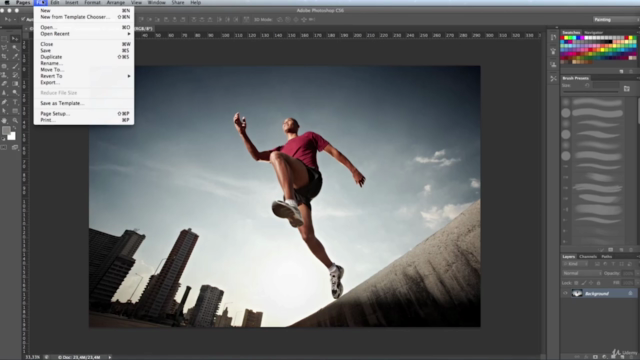640x360 pixels.
Task: Select the Eyedropper tool
Action: 15,57
